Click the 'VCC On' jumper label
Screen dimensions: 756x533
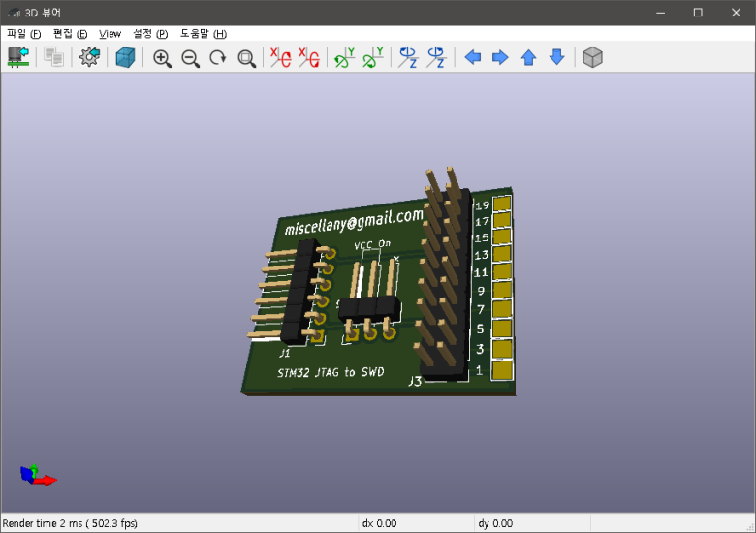372,244
